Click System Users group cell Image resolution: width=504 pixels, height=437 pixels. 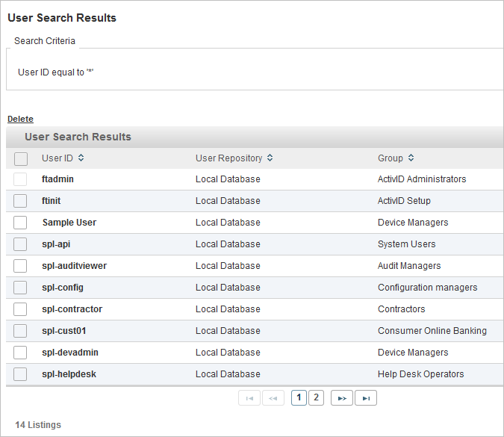tap(407, 244)
